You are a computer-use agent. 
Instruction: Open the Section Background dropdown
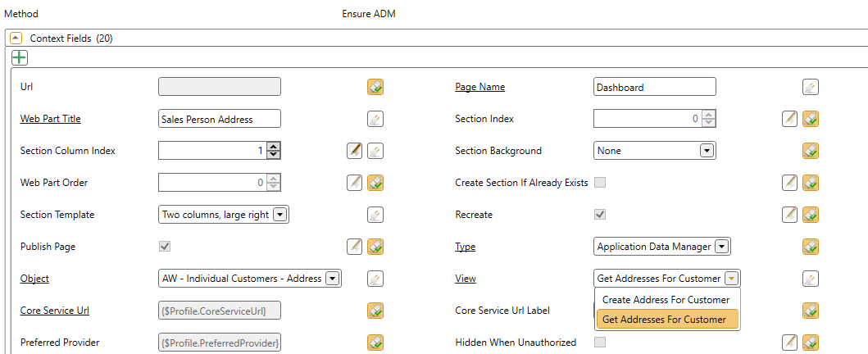(x=706, y=151)
